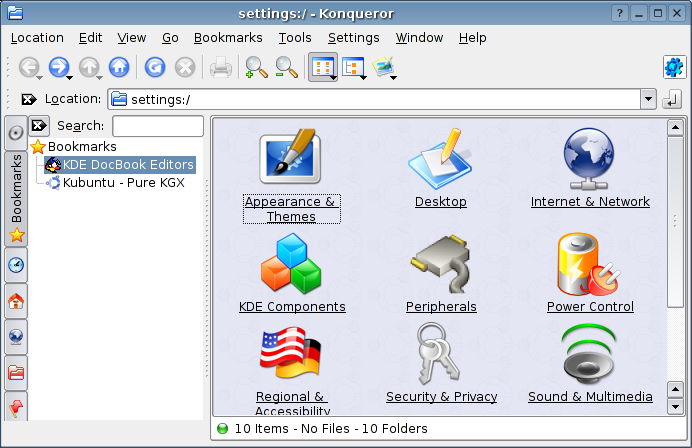The image size is (692, 448).
Task: Open the History sidebar tab
Action: pos(16,265)
